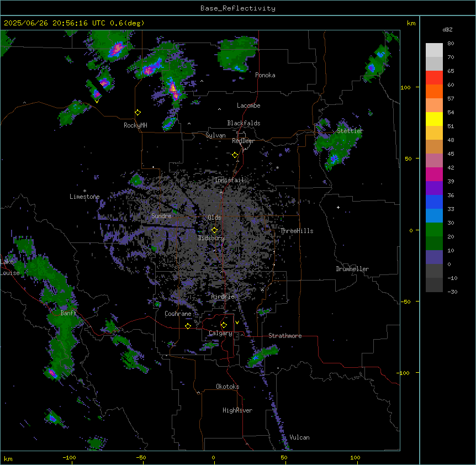Select the Didsbury label
Viewport: 476px width, 465px height.
click(x=211, y=238)
